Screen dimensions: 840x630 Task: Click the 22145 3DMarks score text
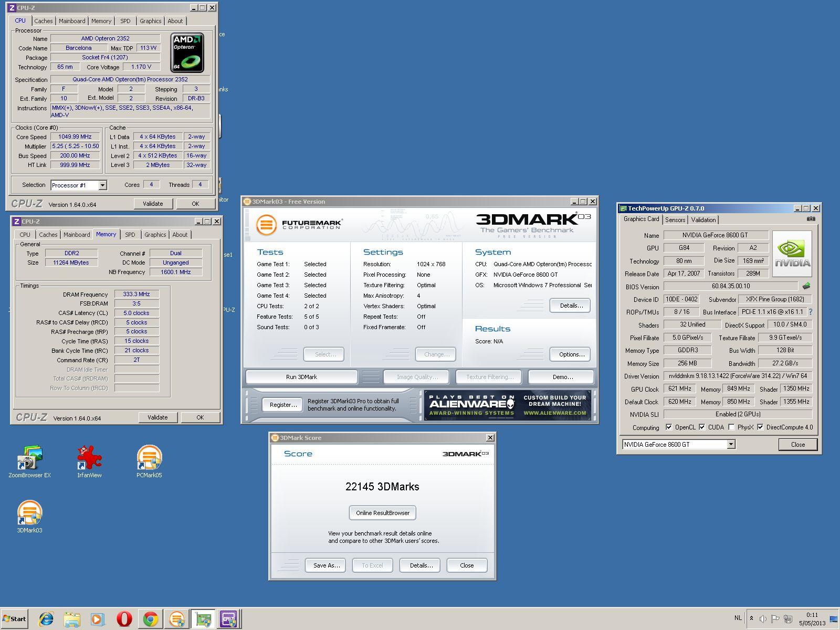[382, 487]
